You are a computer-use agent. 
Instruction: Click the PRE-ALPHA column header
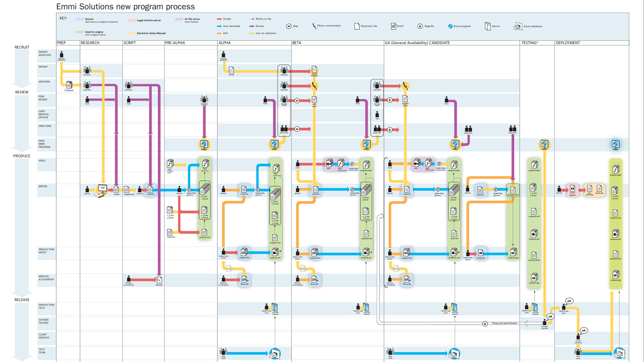coord(175,43)
